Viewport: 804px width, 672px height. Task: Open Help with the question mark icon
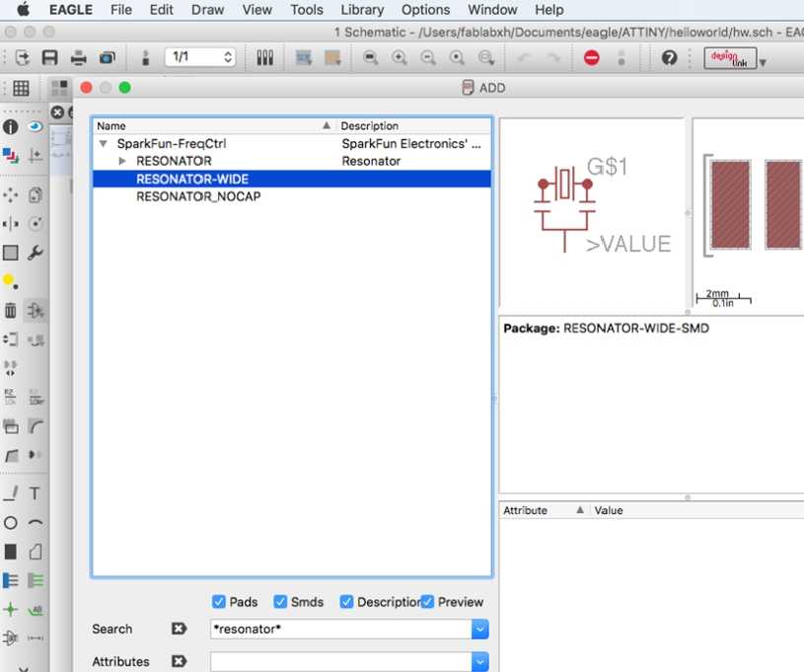(669, 57)
